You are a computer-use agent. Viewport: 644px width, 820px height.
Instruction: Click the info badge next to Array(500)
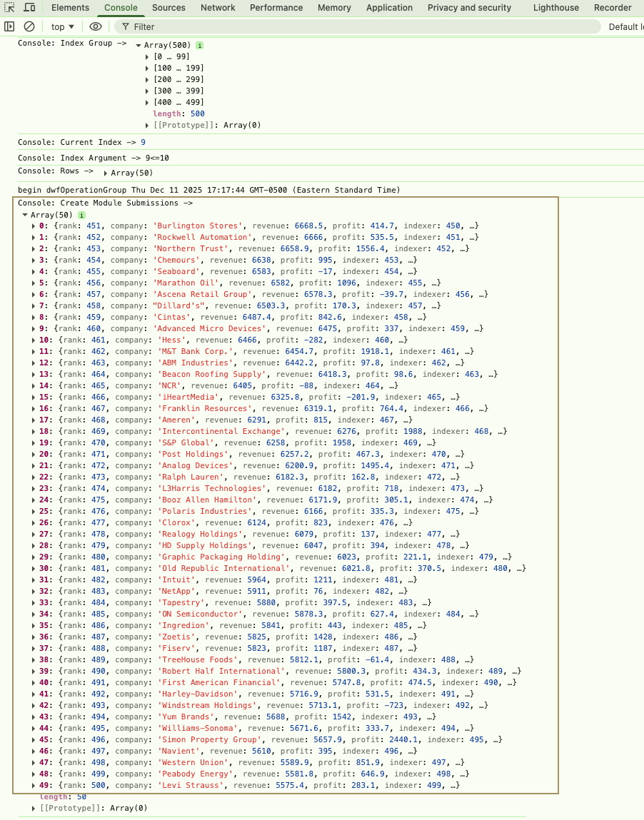[199, 45]
